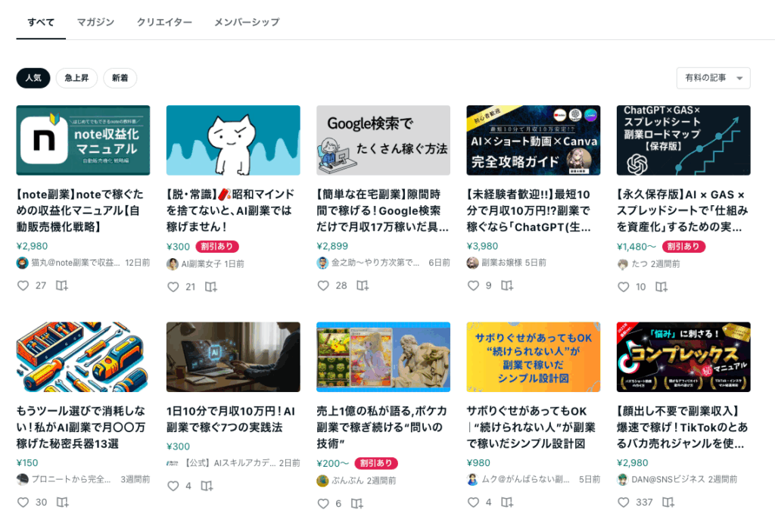Open the laptop AI hologram thumbnail

(x=233, y=357)
